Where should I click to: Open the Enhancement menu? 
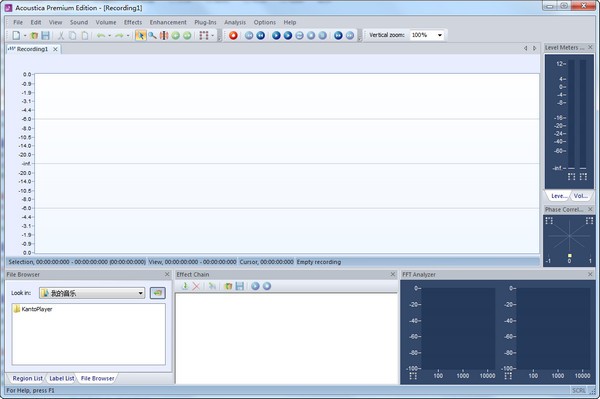168,22
